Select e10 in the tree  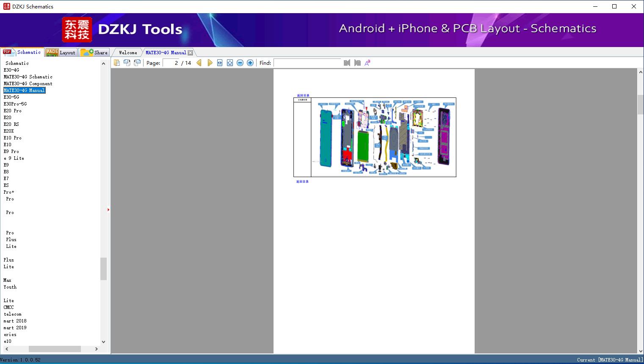tap(8, 341)
